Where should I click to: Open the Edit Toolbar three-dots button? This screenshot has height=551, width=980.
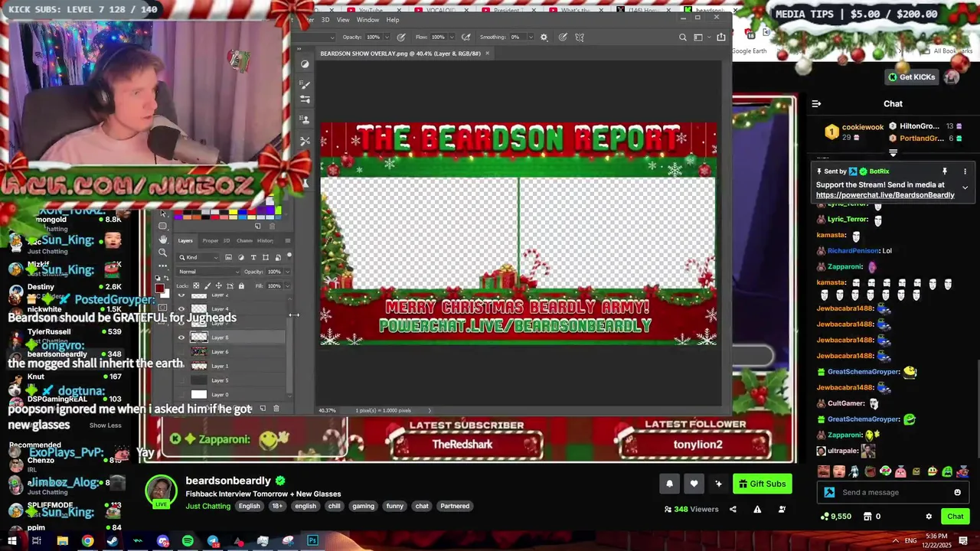pyautogui.click(x=163, y=266)
